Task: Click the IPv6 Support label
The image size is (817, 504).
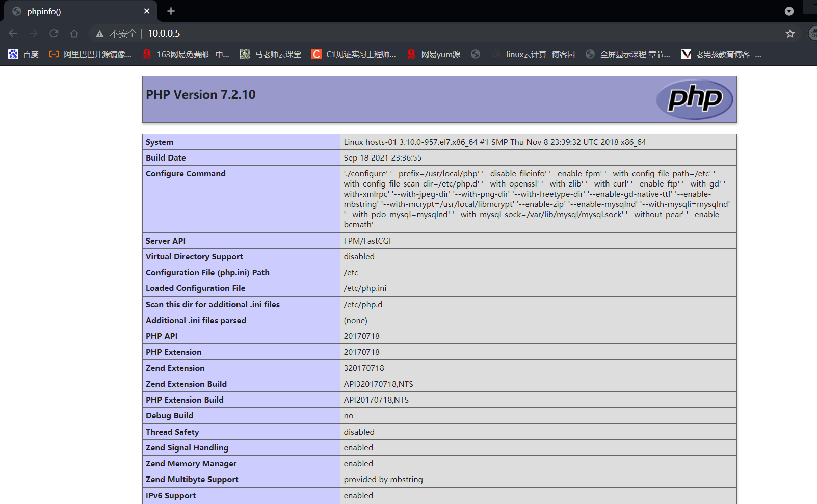Action: (171, 496)
